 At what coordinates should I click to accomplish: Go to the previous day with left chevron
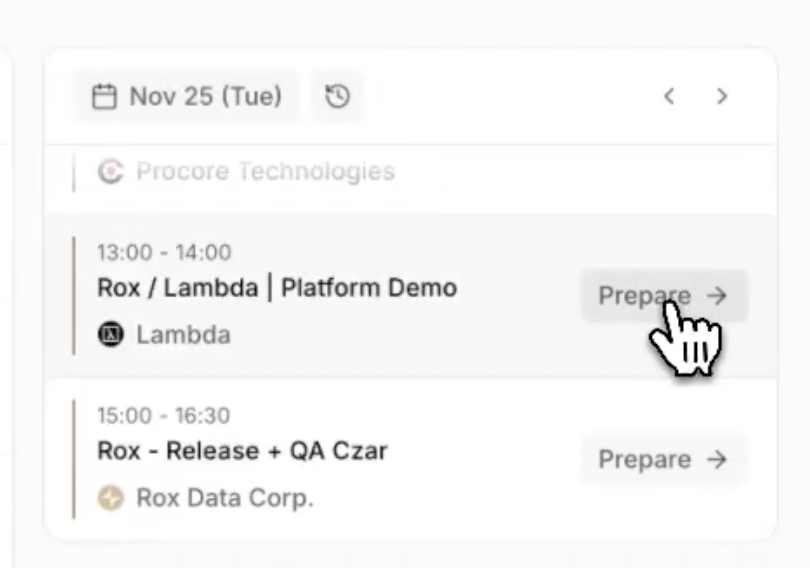pos(670,96)
